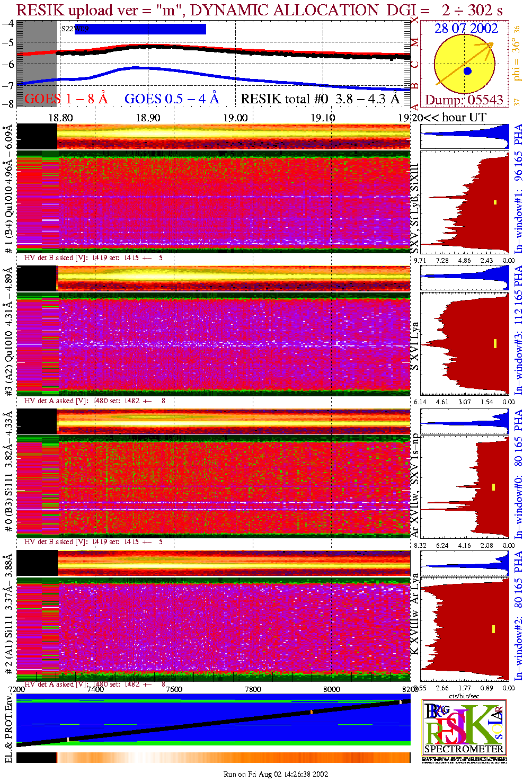Screen dimensions: 532x782
Task: Click the M flare class letter
Action: [x=415, y=42]
